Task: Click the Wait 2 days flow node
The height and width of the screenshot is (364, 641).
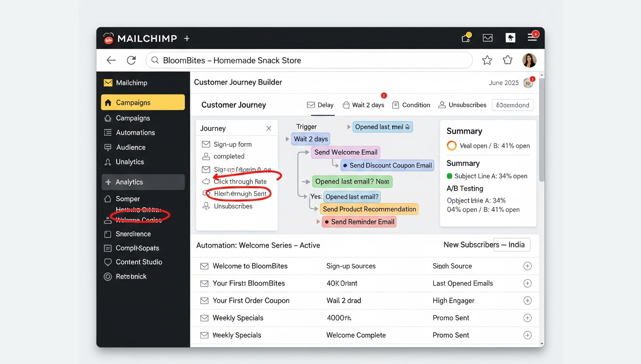Action: (x=310, y=139)
